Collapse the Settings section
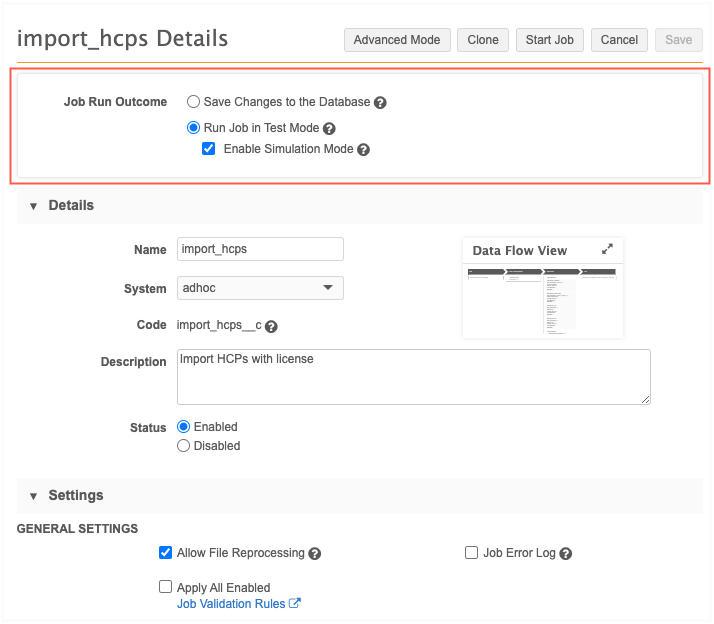714x624 pixels. click(33, 496)
